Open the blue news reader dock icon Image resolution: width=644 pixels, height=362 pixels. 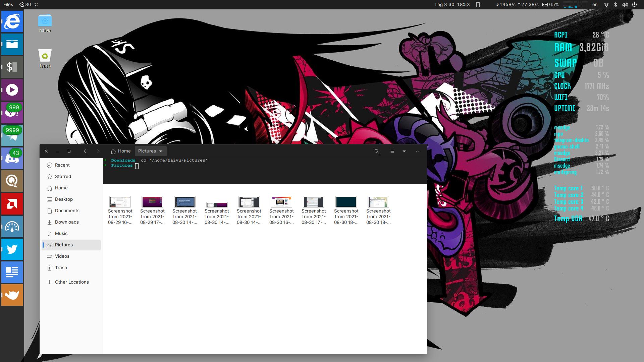tap(12, 272)
